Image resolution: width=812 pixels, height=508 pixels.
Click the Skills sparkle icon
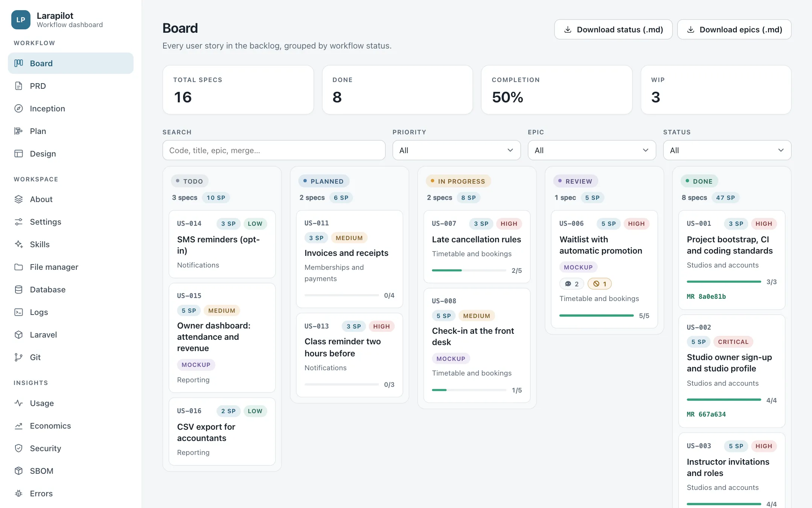pos(19,244)
